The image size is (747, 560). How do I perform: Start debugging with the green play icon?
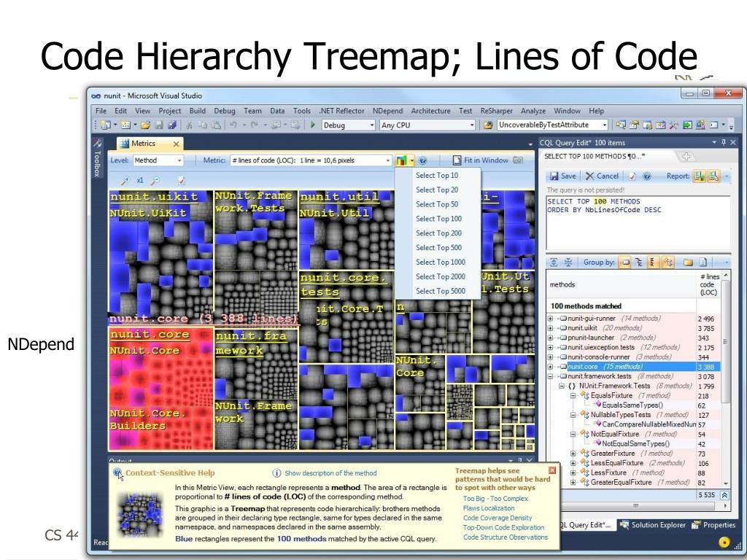point(313,125)
